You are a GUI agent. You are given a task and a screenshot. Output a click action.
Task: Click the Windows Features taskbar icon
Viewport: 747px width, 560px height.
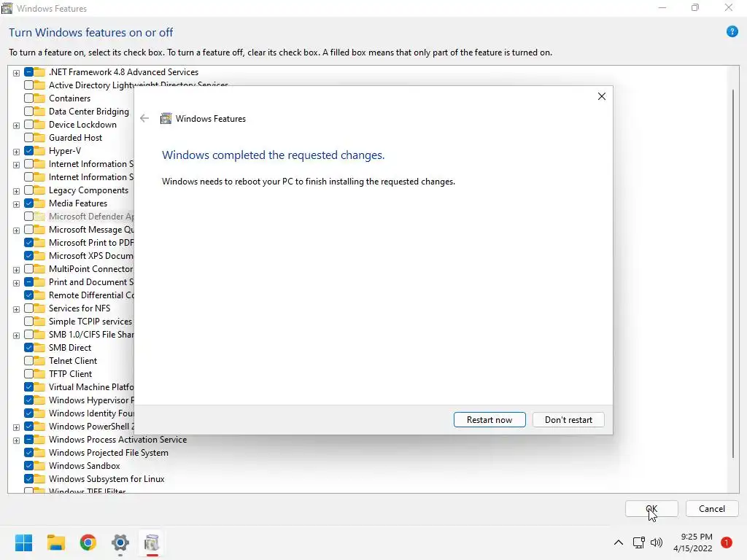pos(152,542)
